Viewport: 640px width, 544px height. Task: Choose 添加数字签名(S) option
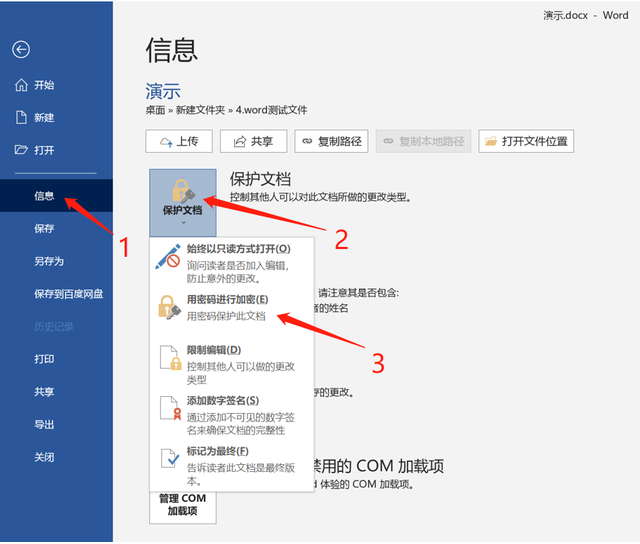231,415
